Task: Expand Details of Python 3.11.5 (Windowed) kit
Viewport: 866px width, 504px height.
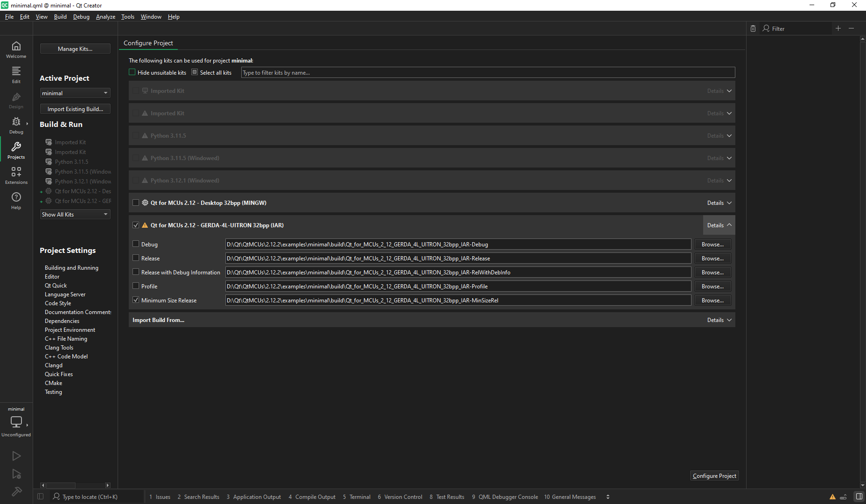Action: [719, 158]
